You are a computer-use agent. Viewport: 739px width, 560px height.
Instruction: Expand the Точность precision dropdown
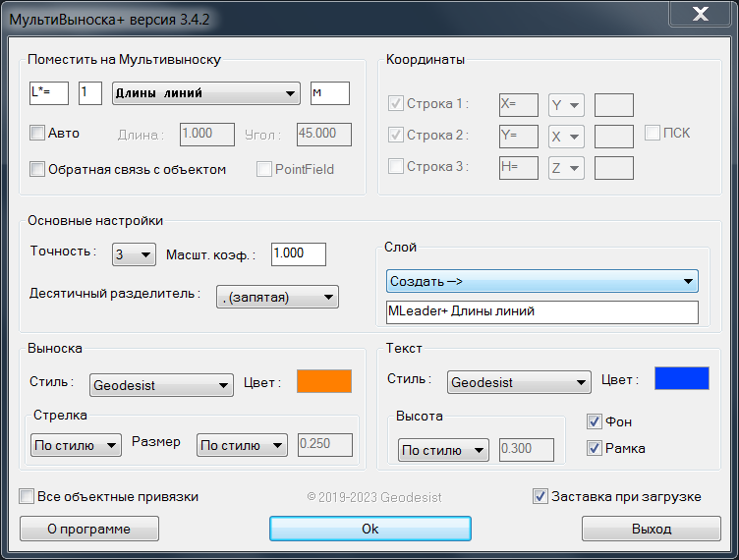click(x=134, y=253)
